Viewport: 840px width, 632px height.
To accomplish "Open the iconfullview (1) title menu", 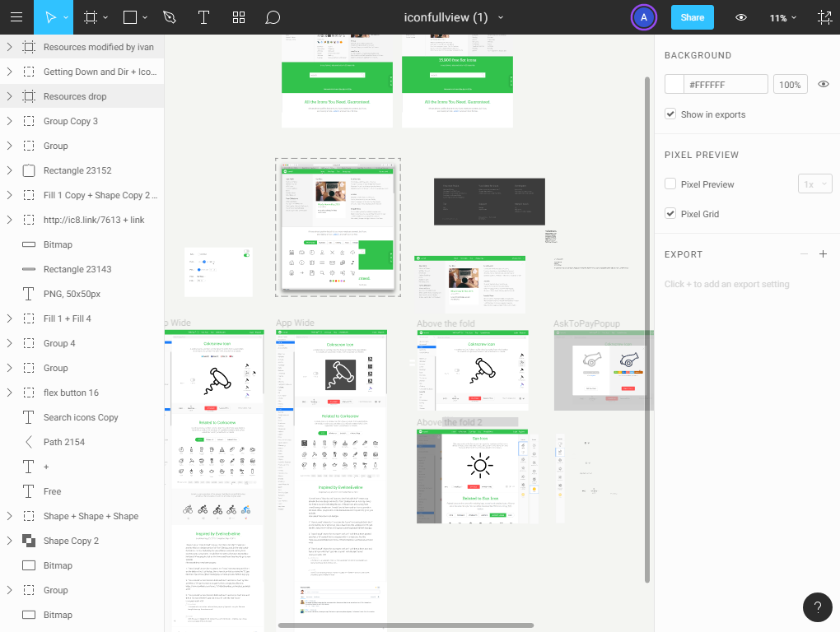I will pyautogui.click(x=501, y=17).
